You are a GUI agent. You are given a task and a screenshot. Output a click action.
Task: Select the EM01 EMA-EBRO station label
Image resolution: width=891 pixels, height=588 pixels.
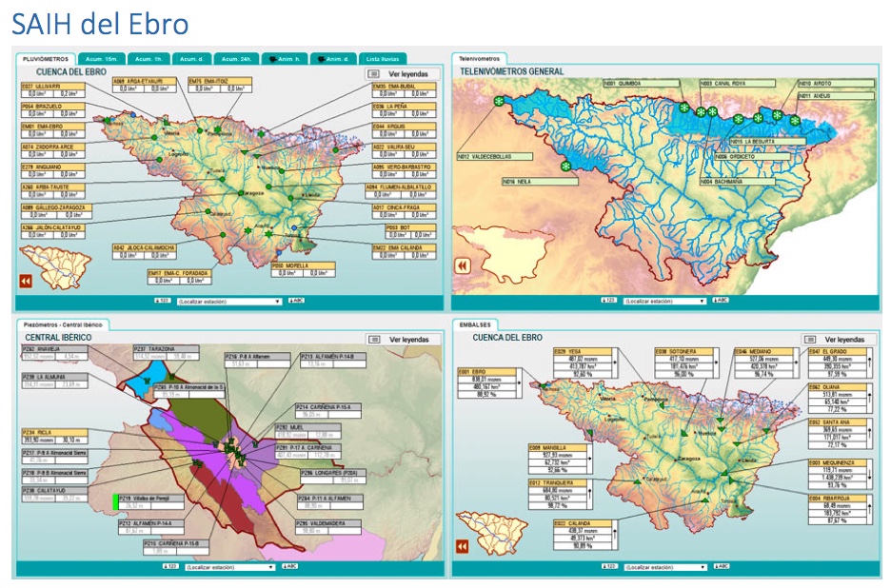pyautogui.click(x=53, y=127)
